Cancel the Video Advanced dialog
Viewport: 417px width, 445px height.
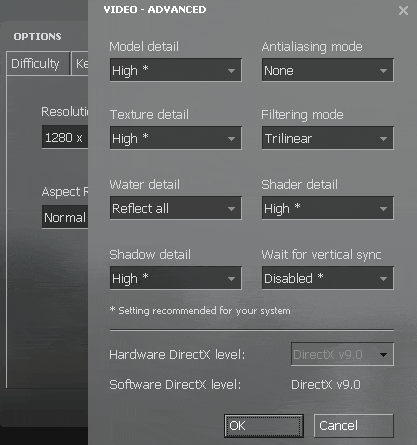coord(354,426)
